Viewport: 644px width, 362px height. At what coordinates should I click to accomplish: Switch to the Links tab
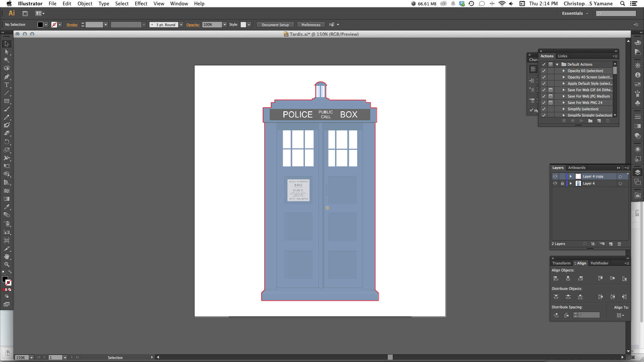tap(562, 56)
